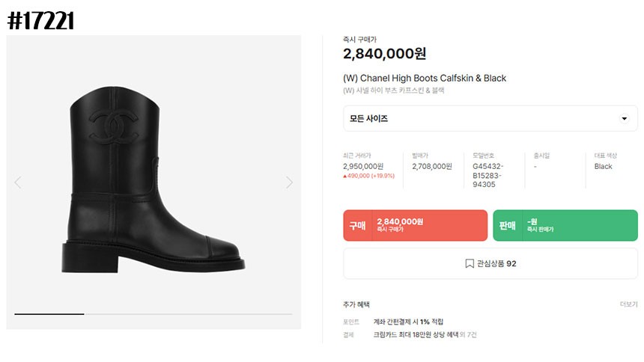Click the red ▲490,000 (+19.9%) price change

click(369, 176)
